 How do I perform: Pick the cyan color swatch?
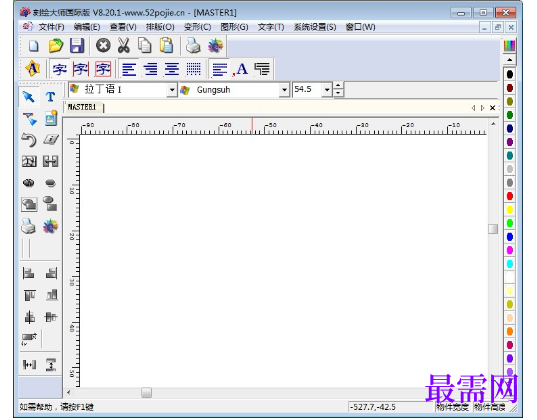pos(510,264)
